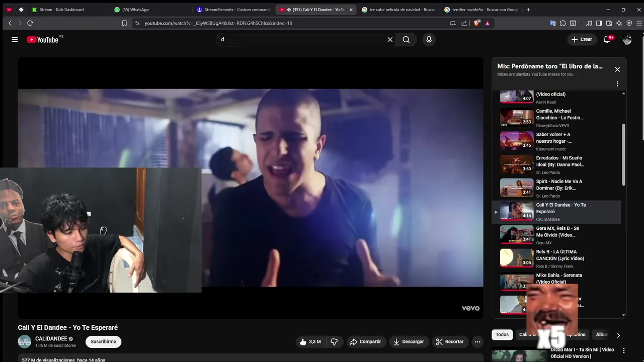Open the CALIDANDEE channel name link

tap(51, 339)
